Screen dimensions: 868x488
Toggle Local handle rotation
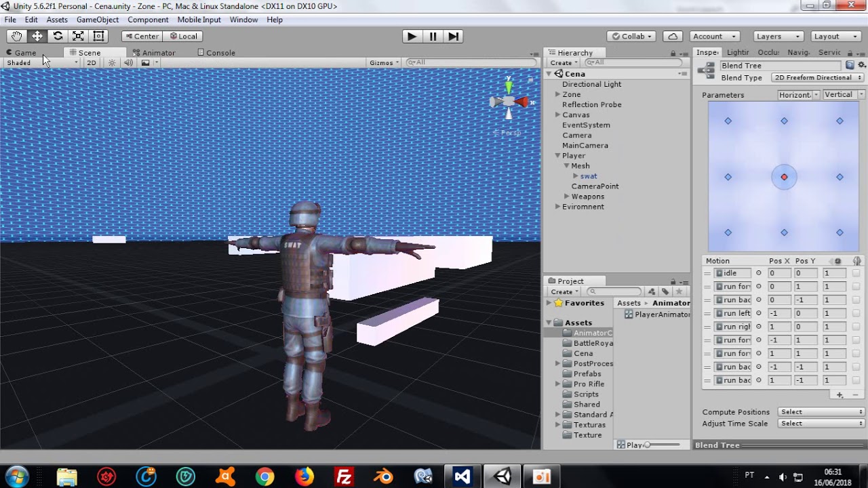click(x=184, y=37)
